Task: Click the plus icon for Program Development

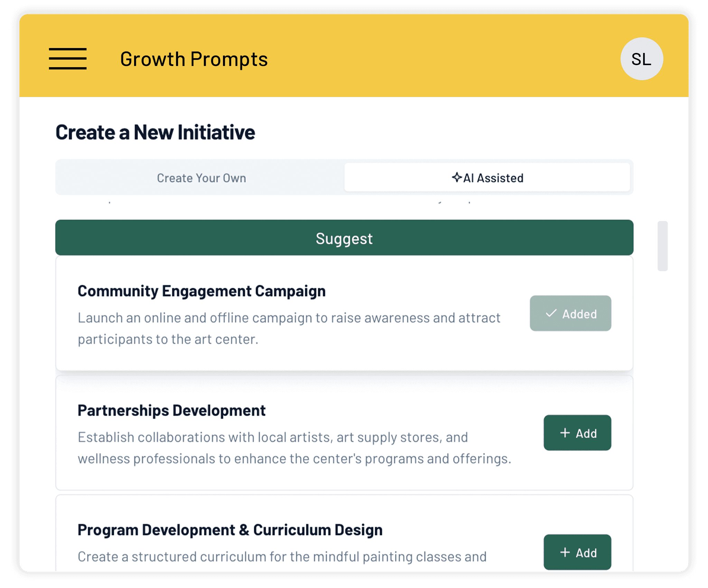Action: click(565, 552)
